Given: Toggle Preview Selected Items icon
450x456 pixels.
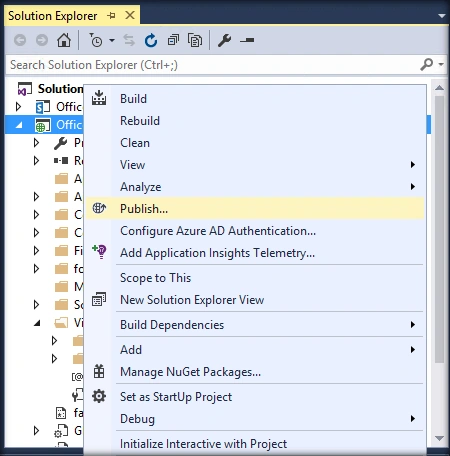Looking at the screenshot, I should [x=247, y=40].
